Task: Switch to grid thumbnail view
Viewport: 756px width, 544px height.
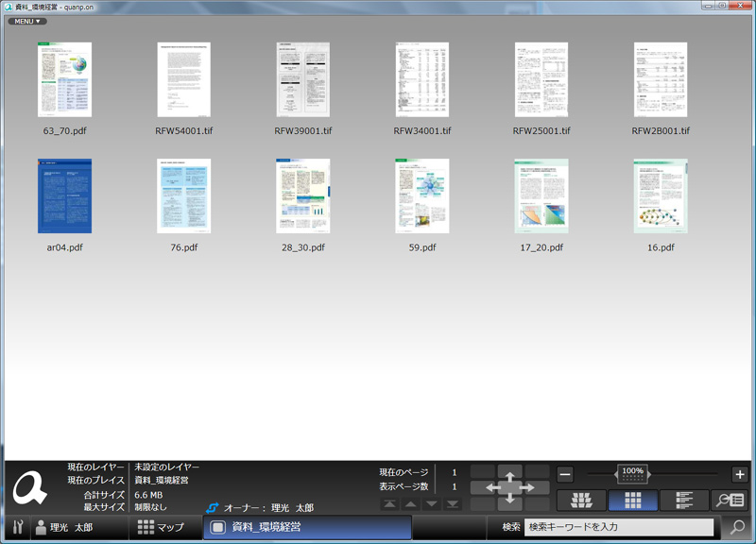Action: [633, 501]
